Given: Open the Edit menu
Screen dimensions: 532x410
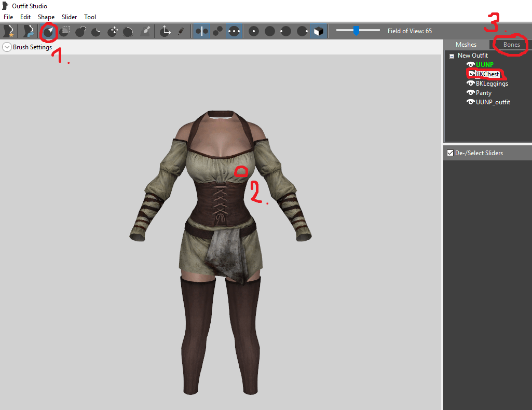Looking at the screenshot, I should click(25, 17).
